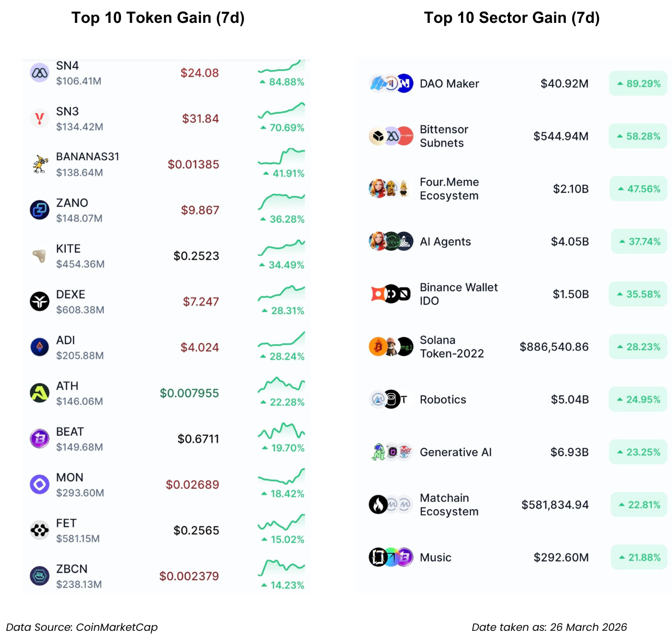Select the Music sector row label

[x=435, y=558]
